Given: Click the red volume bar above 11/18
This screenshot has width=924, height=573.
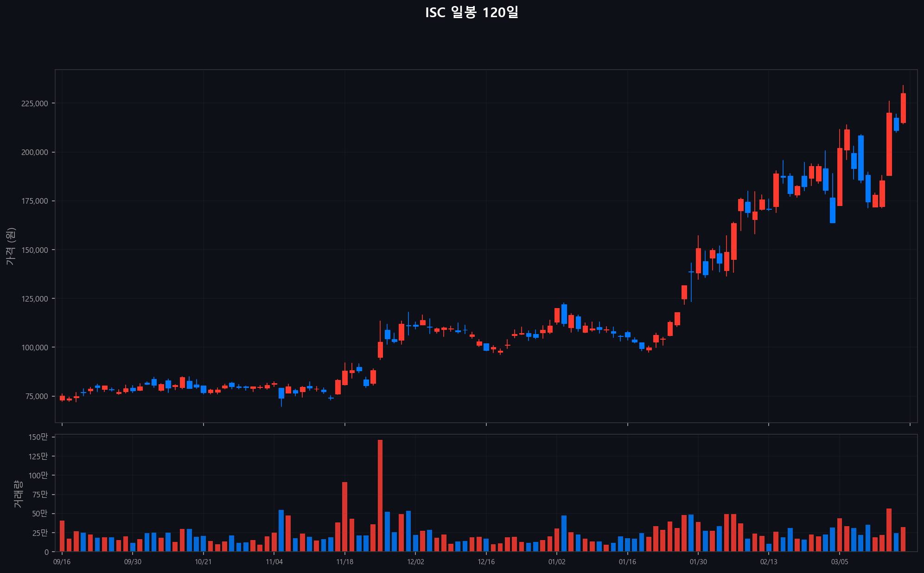Looking at the screenshot, I should point(344,516).
